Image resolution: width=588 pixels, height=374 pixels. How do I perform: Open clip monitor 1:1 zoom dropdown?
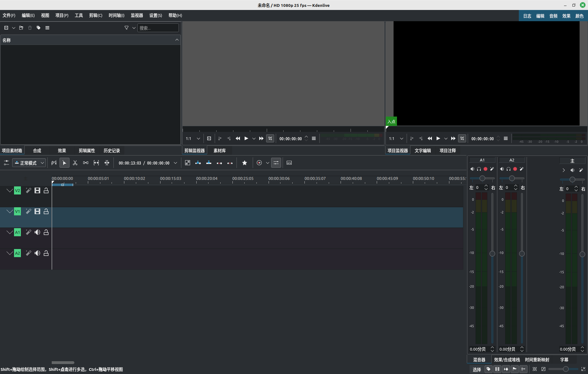point(193,138)
